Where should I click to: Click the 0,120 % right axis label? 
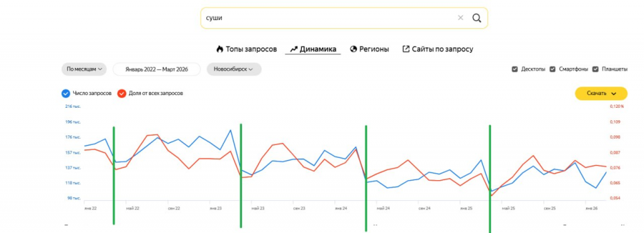[616, 106]
